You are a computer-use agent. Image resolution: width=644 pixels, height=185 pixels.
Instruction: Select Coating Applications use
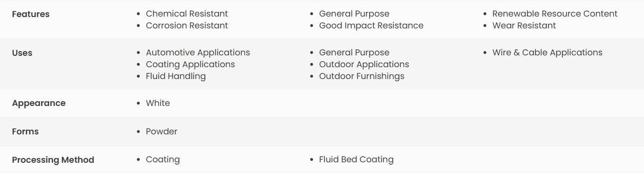[x=190, y=64]
